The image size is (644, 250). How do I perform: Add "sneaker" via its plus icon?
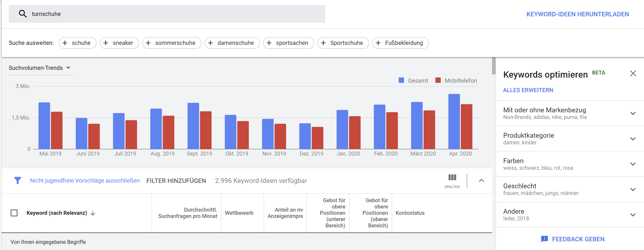pos(106,43)
